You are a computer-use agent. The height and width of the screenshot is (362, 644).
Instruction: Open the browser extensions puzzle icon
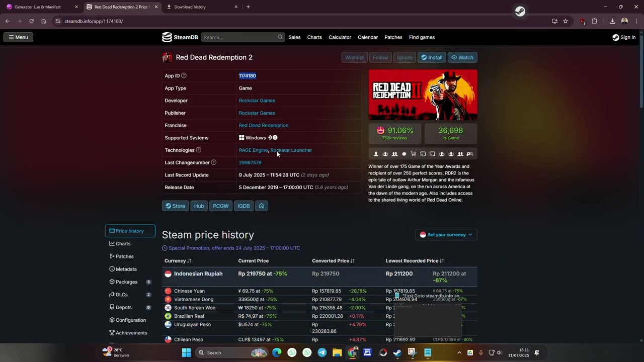(595, 21)
